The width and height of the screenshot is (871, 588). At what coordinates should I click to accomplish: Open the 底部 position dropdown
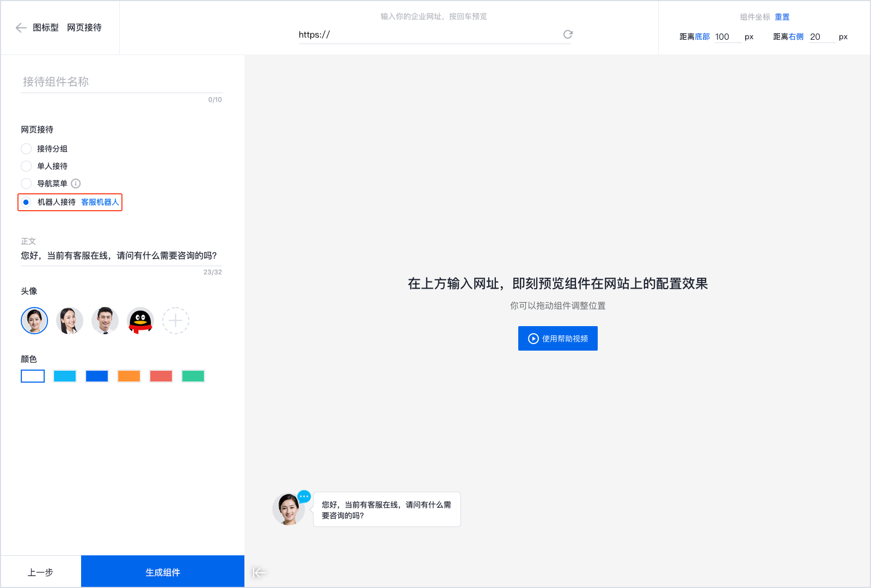tap(702, 36)
